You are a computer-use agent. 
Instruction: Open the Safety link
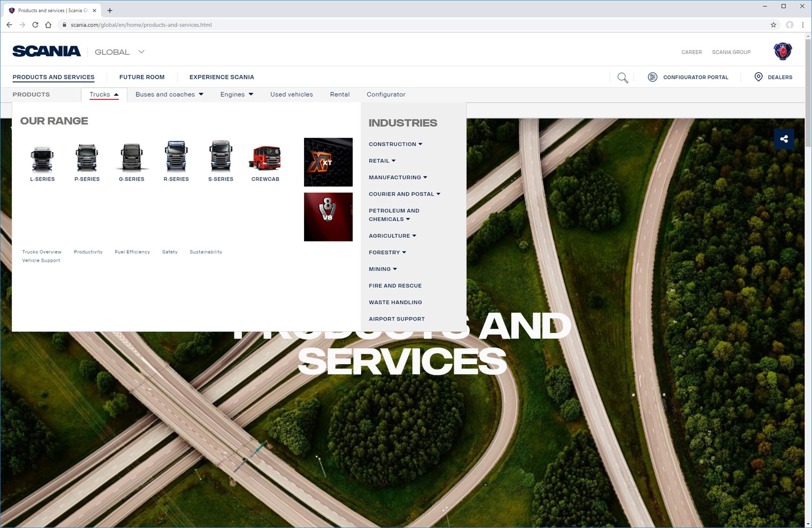click(170, 252)
